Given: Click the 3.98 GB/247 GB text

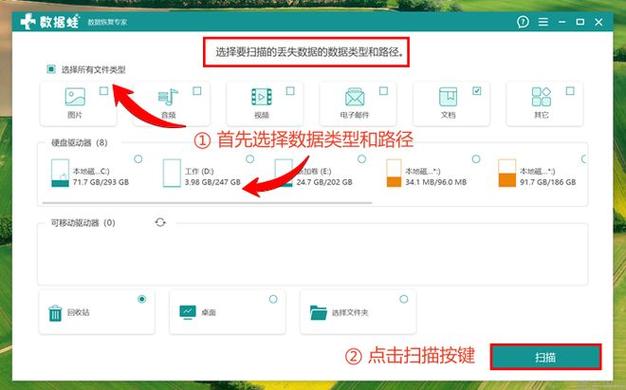Looking at the screenshot, I should point(212,182).
